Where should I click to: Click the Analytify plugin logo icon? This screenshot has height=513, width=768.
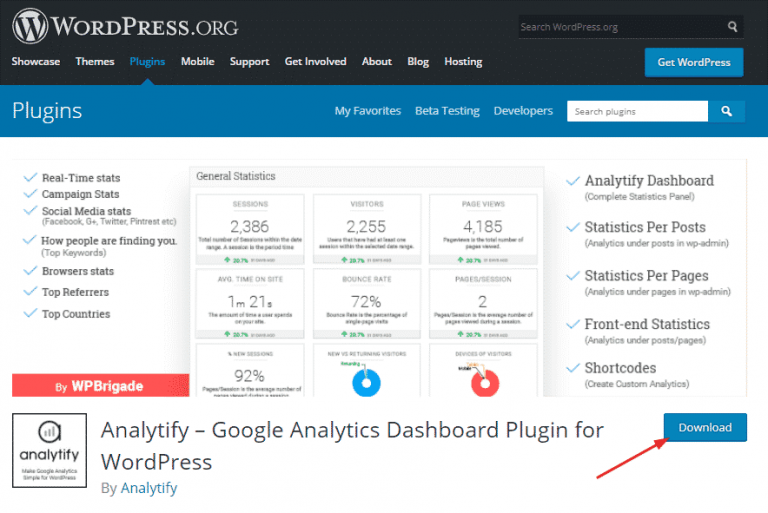coord(49,450)
